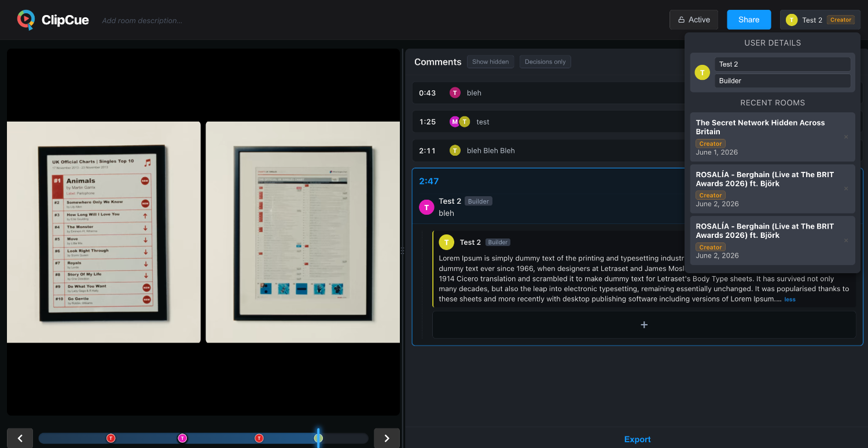Edit the Test 2 name field
The height and width of the screenshot is (448, 868).
(x=782, y=64)
